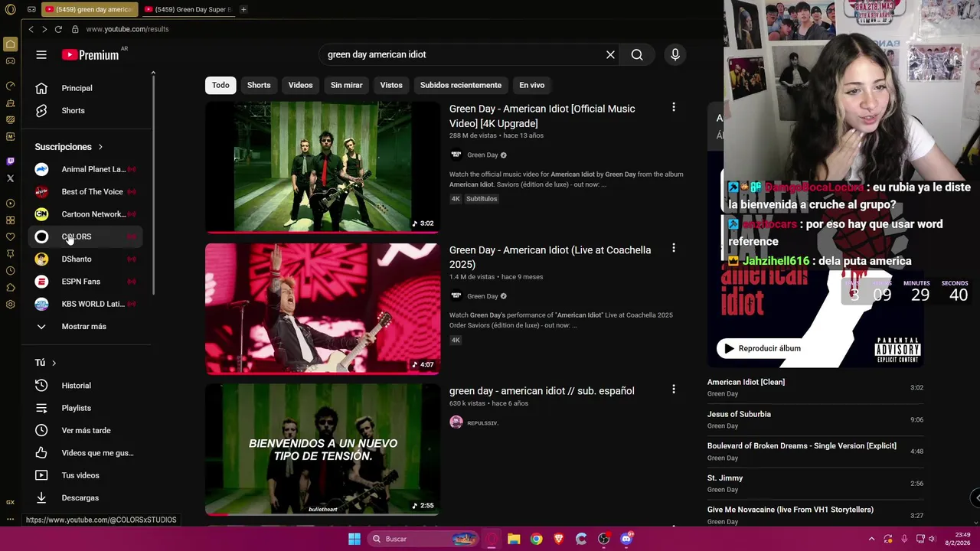The image size is (980, 551).
Task: Select the Todo filter chip
Action: [220, 85]
